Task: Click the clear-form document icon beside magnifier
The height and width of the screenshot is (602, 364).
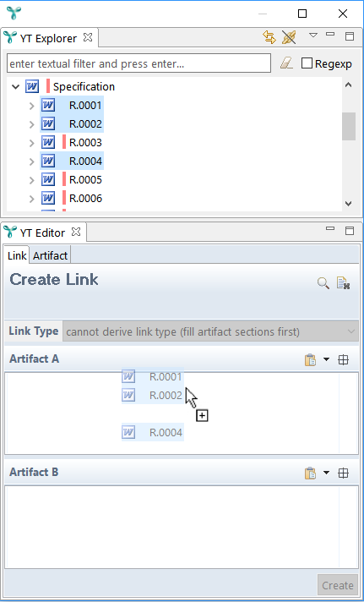Action: 343,283
